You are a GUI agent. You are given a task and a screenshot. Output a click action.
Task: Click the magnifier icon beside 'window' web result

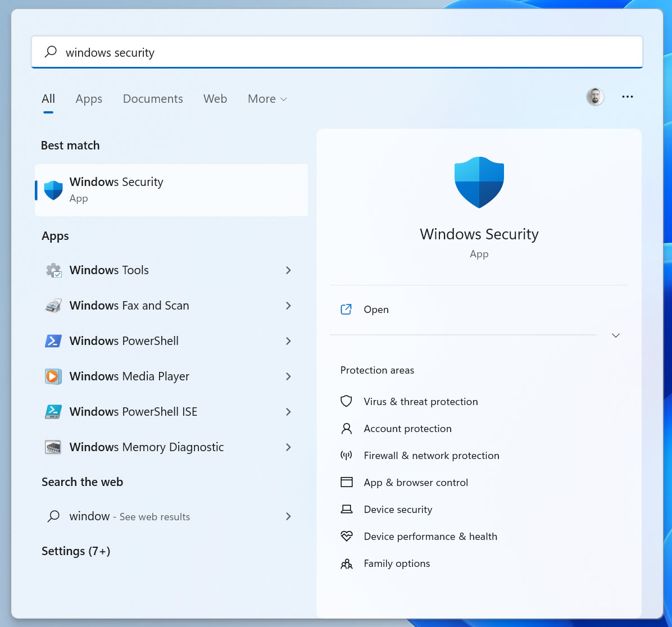(x=53, y=516)
